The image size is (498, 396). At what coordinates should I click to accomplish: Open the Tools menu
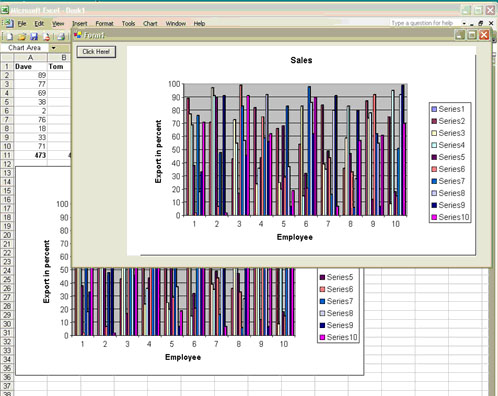(128, 24)
